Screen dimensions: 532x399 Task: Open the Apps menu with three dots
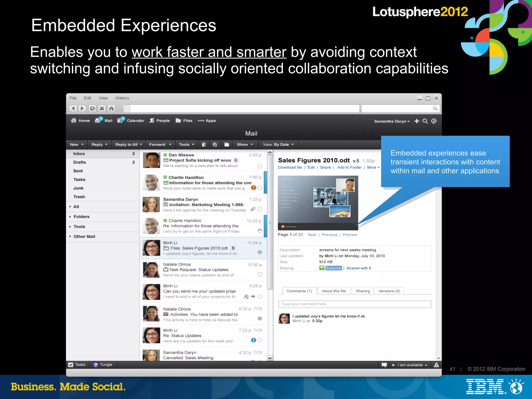207,120
